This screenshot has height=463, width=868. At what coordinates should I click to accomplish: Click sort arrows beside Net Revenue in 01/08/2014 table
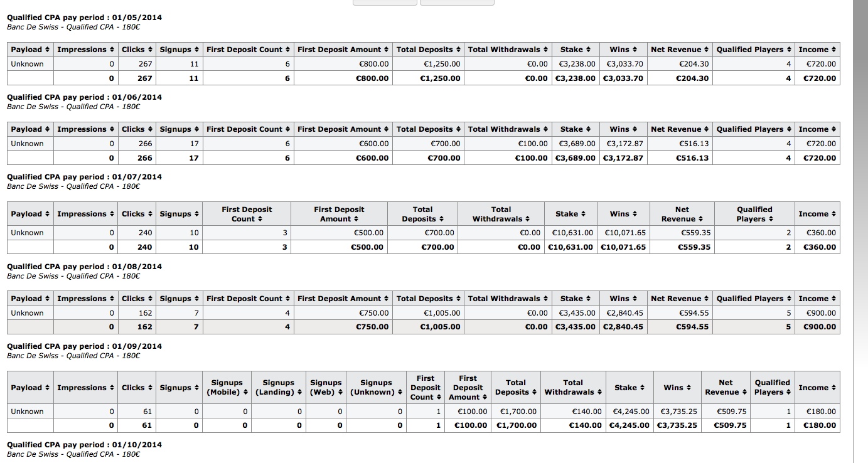tap(706, 299)
